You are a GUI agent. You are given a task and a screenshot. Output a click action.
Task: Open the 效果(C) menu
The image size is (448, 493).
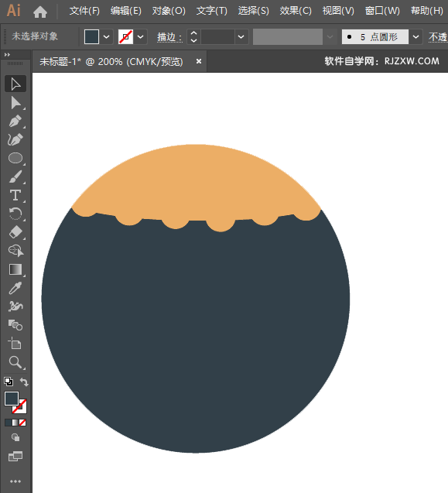pos(296,11)
